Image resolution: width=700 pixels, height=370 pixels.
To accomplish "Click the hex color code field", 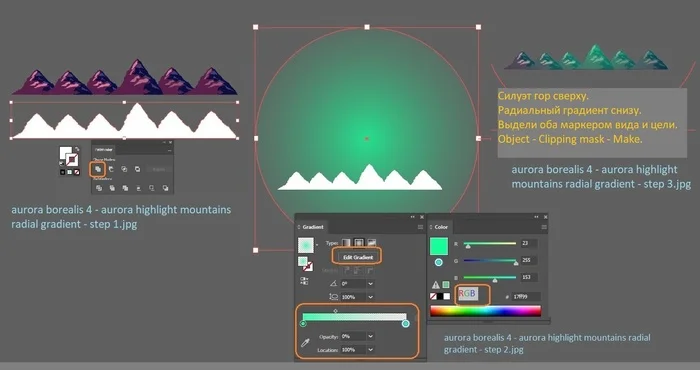I will [526, 296].
